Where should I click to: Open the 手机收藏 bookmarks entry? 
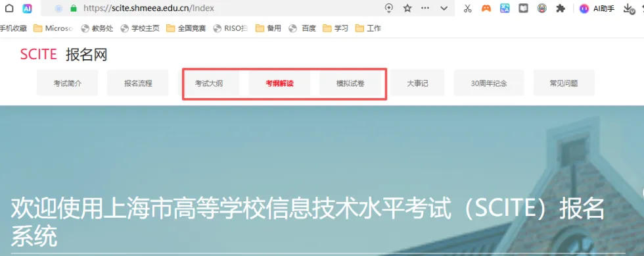click(13, 28)
